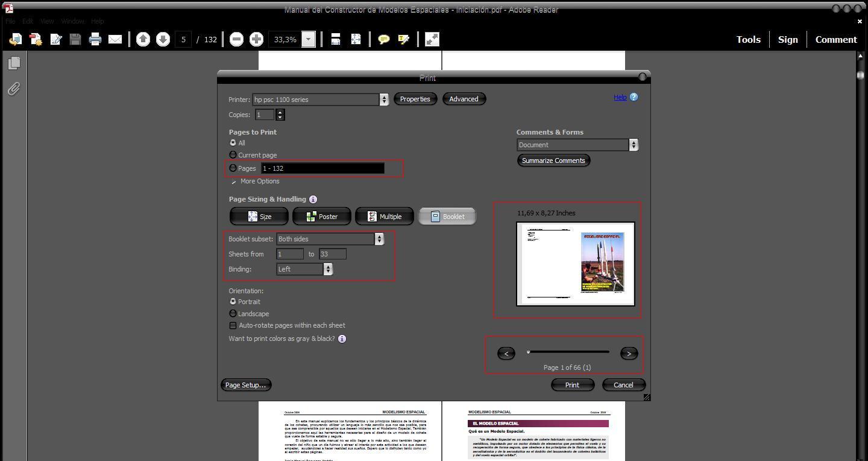Click the zoom in plus icon
The image size is (868, 461).
pyautogui.click(x=256, y=39)
